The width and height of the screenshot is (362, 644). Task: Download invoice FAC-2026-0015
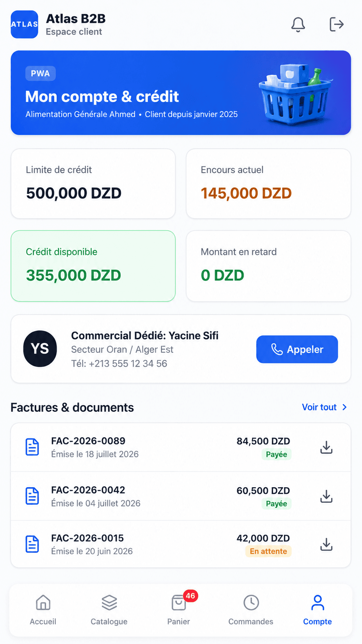point(326,545)
